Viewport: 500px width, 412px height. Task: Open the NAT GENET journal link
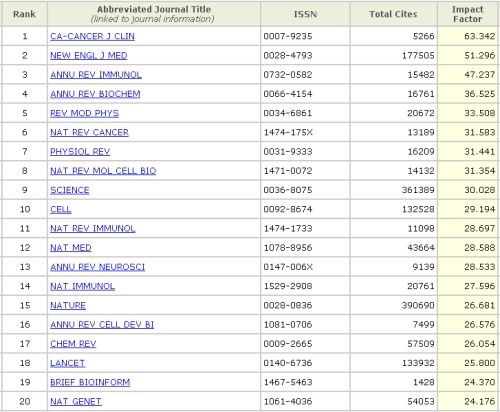(76, 401)
